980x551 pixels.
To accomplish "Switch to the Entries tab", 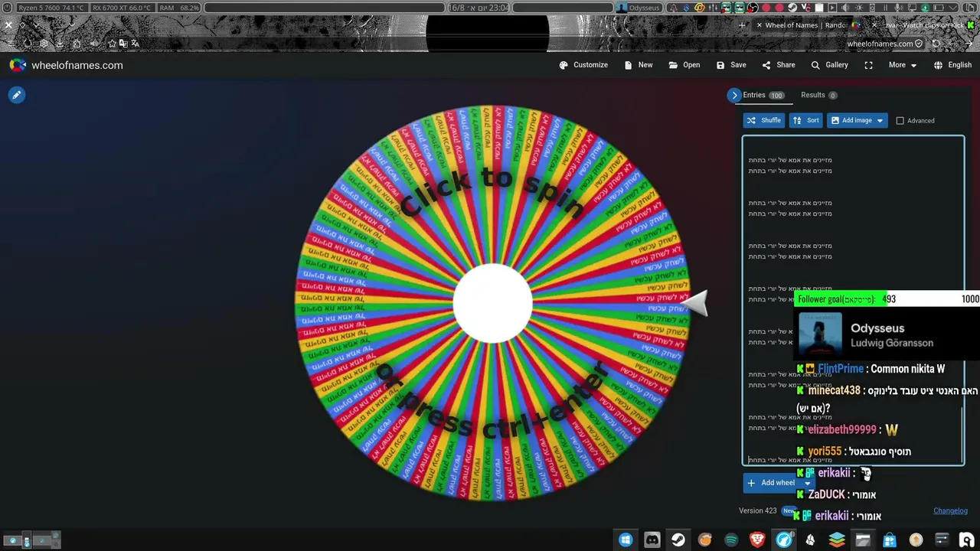I will (763, 95).
